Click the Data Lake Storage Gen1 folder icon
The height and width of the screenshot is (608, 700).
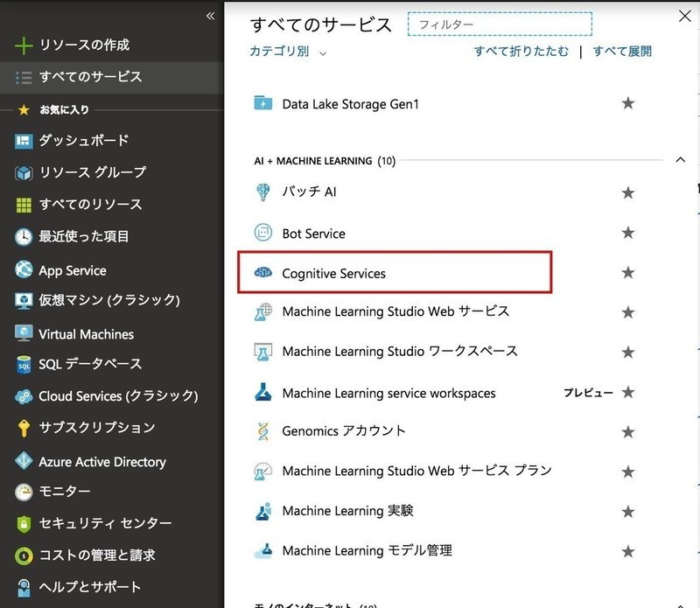tap(263, 102)
